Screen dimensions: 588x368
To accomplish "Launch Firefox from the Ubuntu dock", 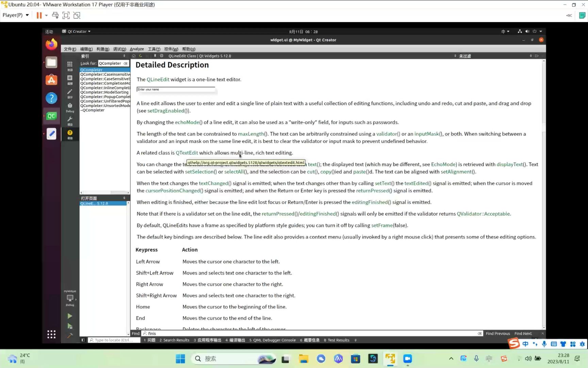I will (51, 44).
